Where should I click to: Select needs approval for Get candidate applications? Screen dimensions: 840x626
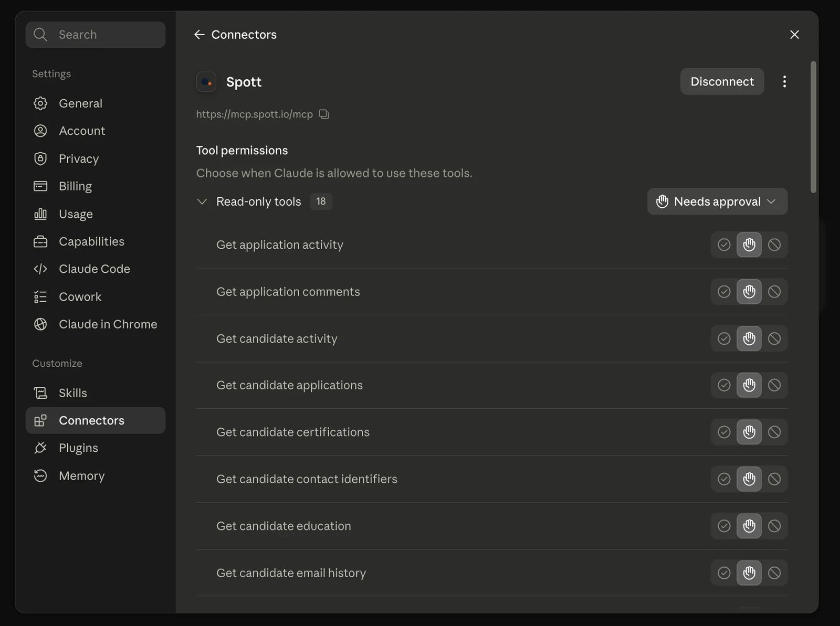(749, 385)
